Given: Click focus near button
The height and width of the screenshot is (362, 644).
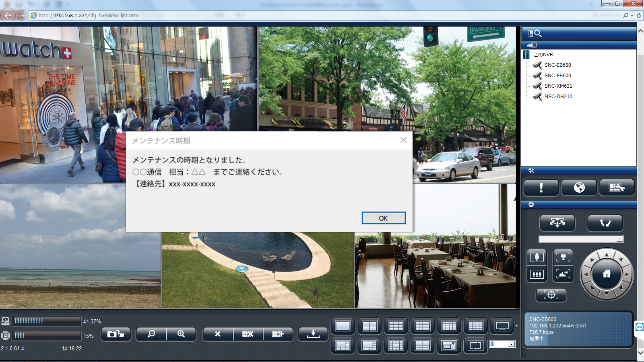Looking at the screenshot, I should [563, 257].
